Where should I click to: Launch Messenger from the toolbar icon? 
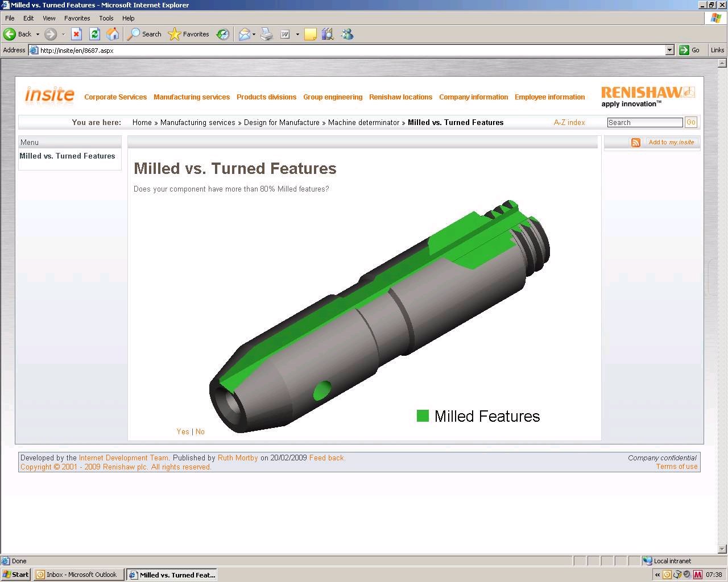[x=347, y=34]
